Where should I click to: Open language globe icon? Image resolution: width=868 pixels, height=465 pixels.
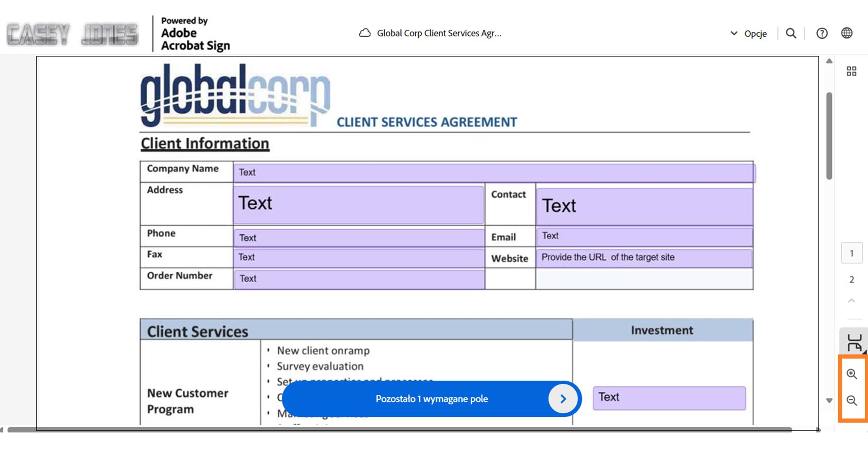[847, 33]
